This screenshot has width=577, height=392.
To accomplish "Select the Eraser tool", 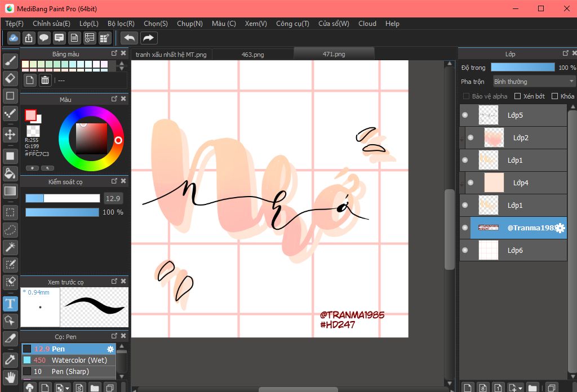I will point(10,78).
